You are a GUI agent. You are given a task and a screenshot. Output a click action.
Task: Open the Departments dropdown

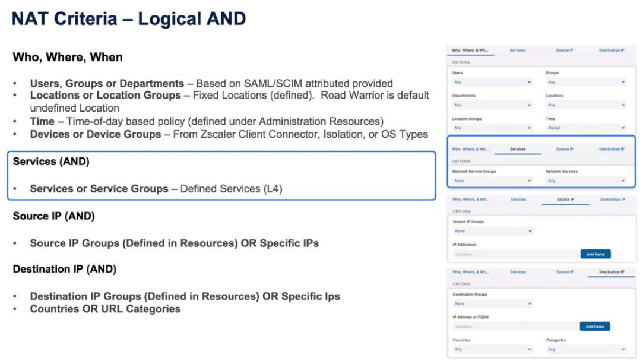pos(492,105)
